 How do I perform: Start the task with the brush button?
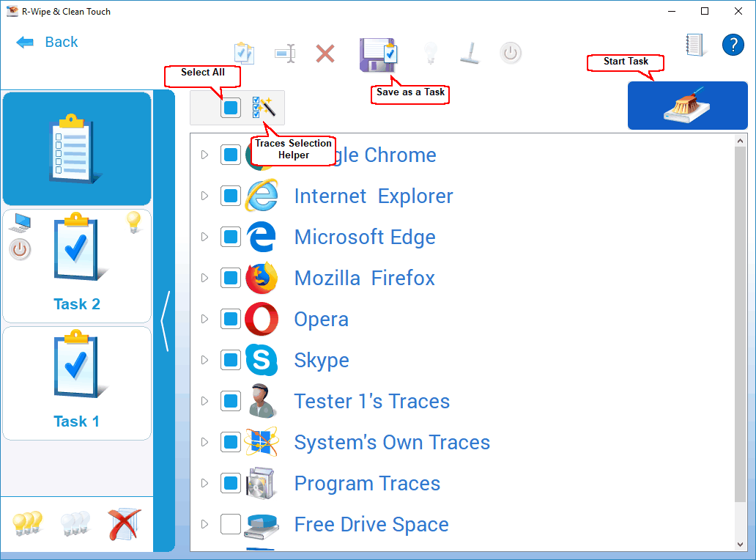coord(688,105)
